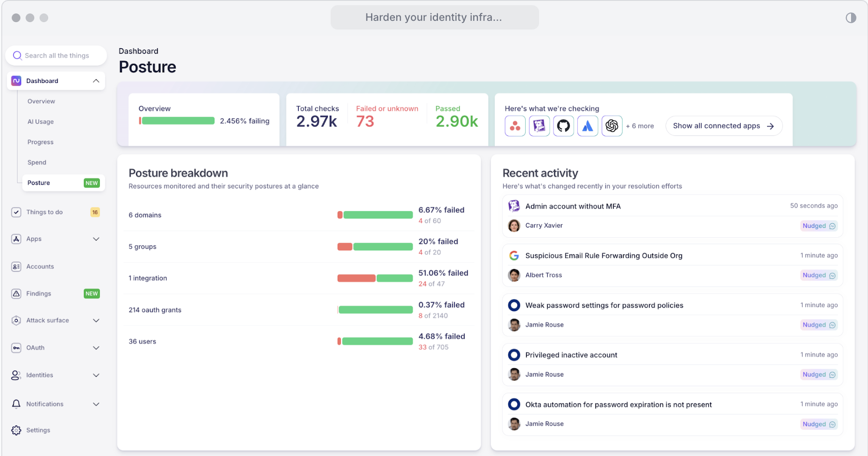This screenshot has height=456, width=868.
Task: Click the red dots Asana app icon
Action: click(515, 126)
